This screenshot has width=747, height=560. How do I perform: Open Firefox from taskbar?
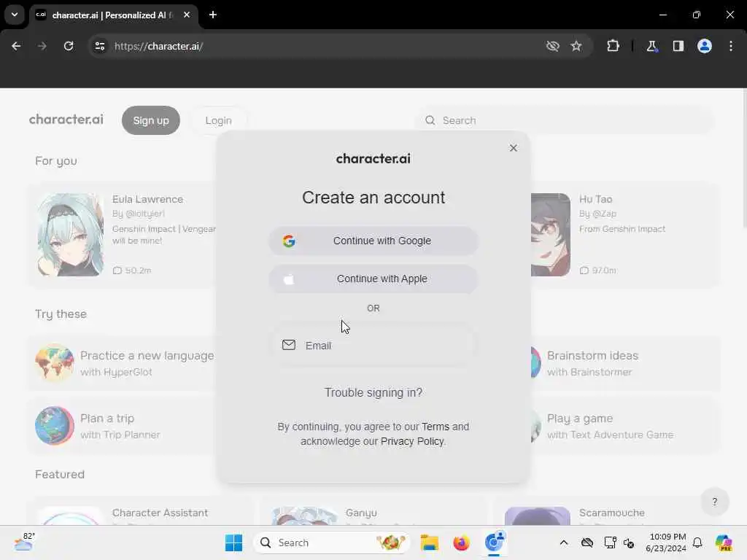pyautogui.click(x=461, y=542)
